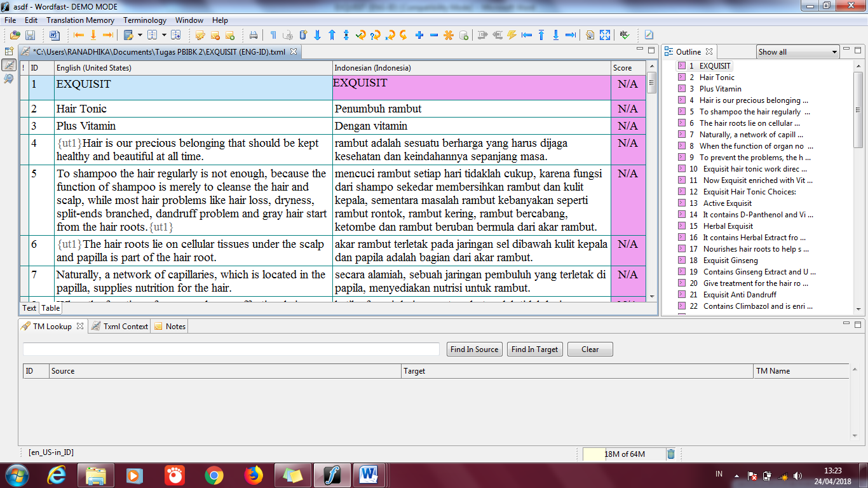868x488 pixels.
Task: Click target cell 'Penumbuh rambut'
Action: pyautogui.click(x=471, y=109)
